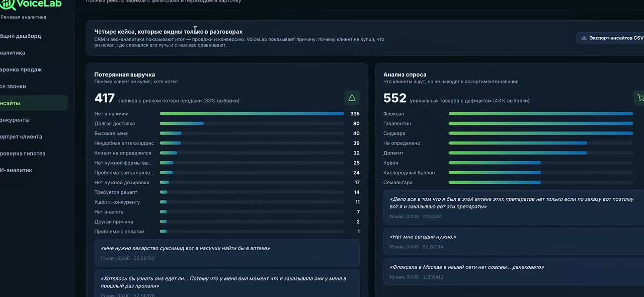
Task: Click the Флоксал demand bar
Action: [x=541, y=114]
